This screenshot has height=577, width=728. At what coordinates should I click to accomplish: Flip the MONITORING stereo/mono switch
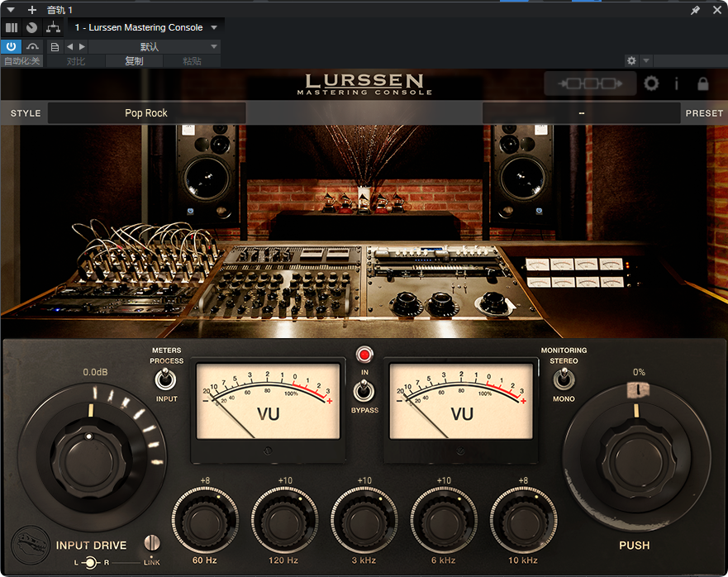pyautogui.click(x=564, y=379)
